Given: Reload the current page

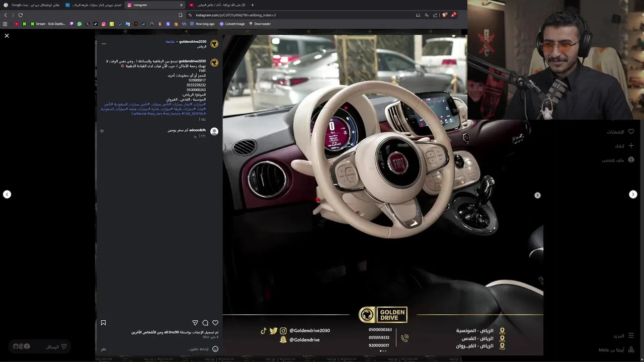Looking at the screenshot, I should 21,15.
